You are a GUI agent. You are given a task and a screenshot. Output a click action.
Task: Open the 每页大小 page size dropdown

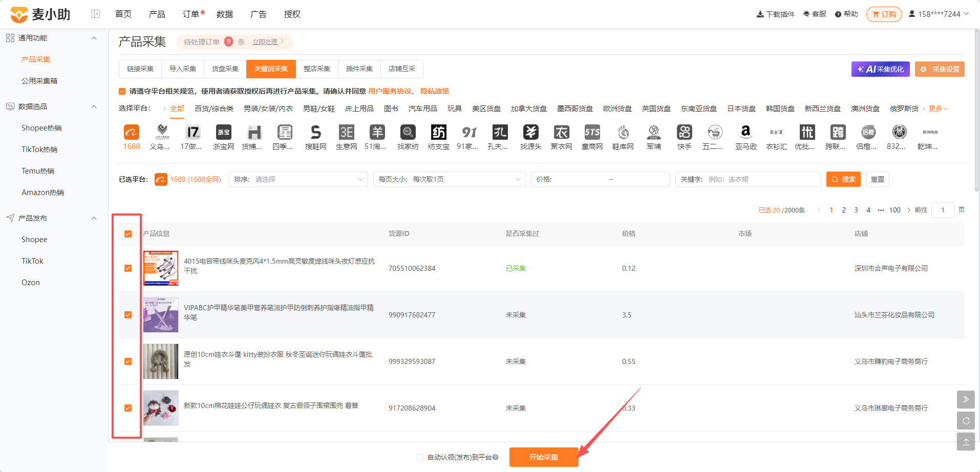450,179
